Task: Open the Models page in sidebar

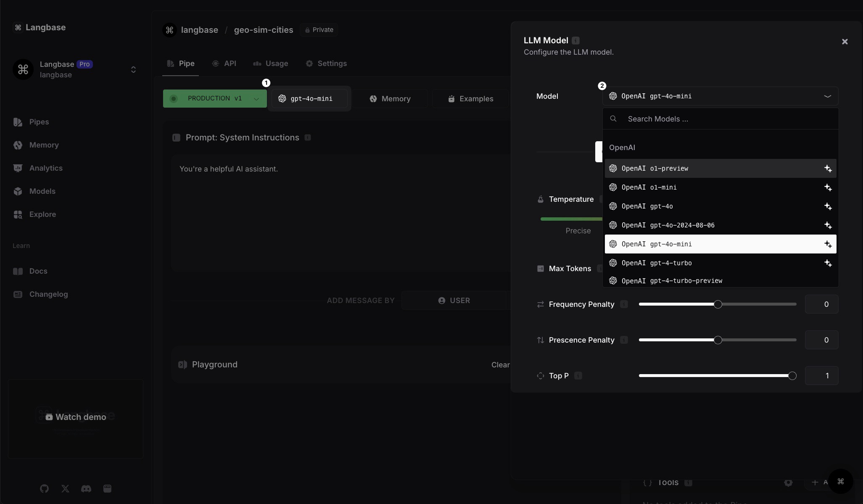Action: click(x=42, y=191)
